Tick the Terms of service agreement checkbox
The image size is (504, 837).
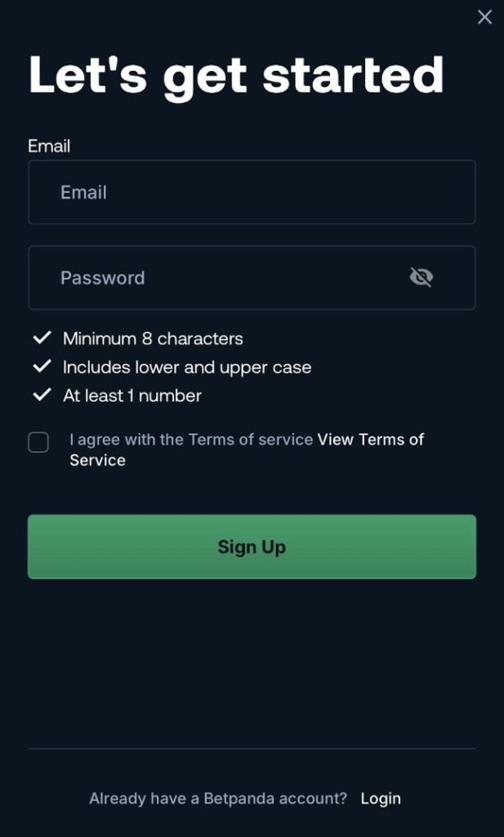(x=38, y=442)
